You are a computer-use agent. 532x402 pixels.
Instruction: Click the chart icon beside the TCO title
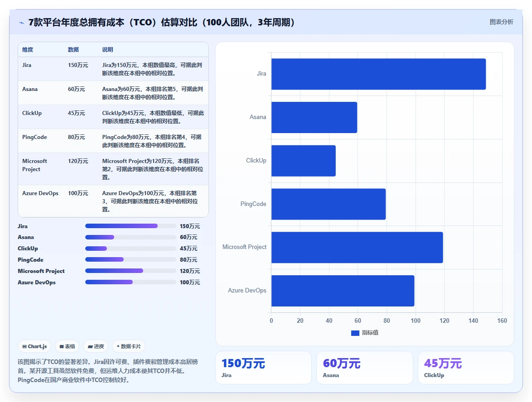pos(21,23)
